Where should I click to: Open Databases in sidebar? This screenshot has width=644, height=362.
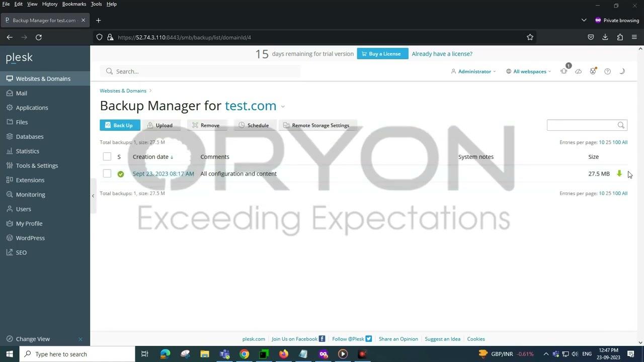pos(30,137)
